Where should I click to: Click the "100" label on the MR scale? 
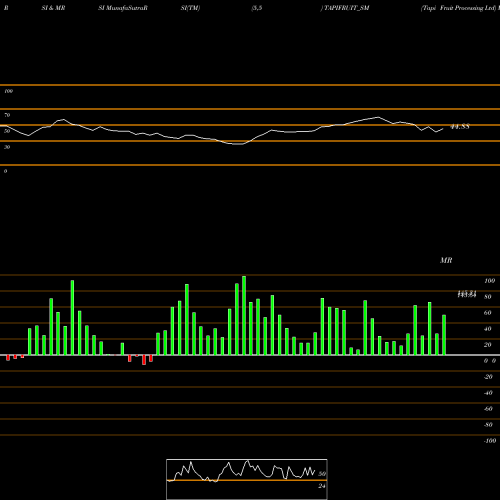coord(489,281)
